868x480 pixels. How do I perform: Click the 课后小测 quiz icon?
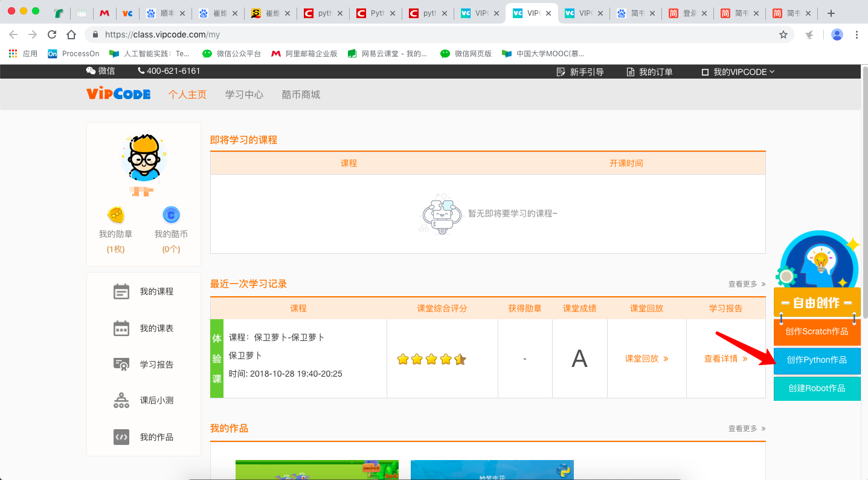pyautogui.click(x=121, y=400)
